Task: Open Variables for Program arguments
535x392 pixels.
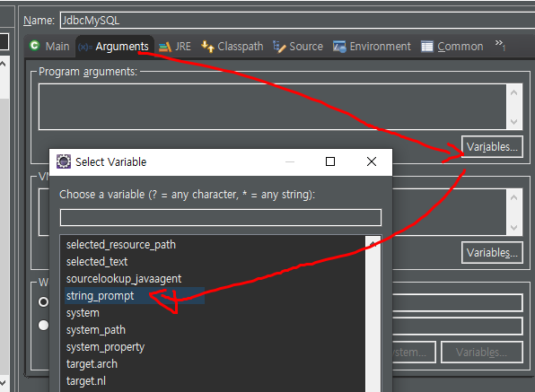Action: 492,147
